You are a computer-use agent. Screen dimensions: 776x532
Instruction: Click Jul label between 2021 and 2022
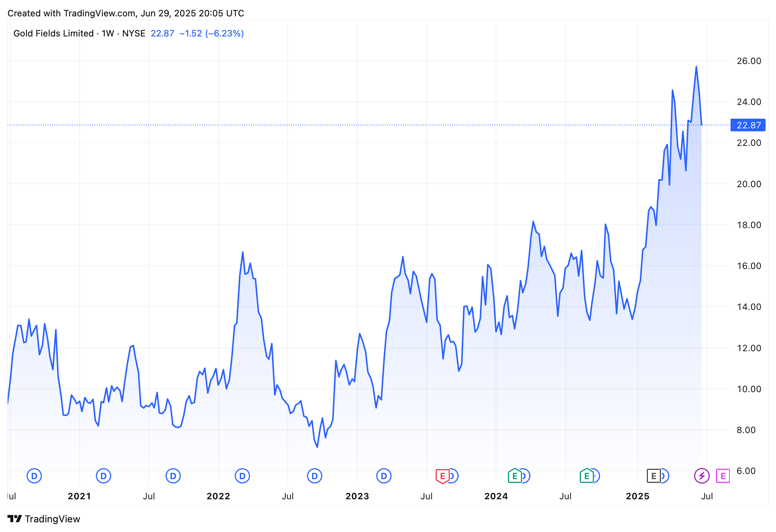click(x=149, y=496)
